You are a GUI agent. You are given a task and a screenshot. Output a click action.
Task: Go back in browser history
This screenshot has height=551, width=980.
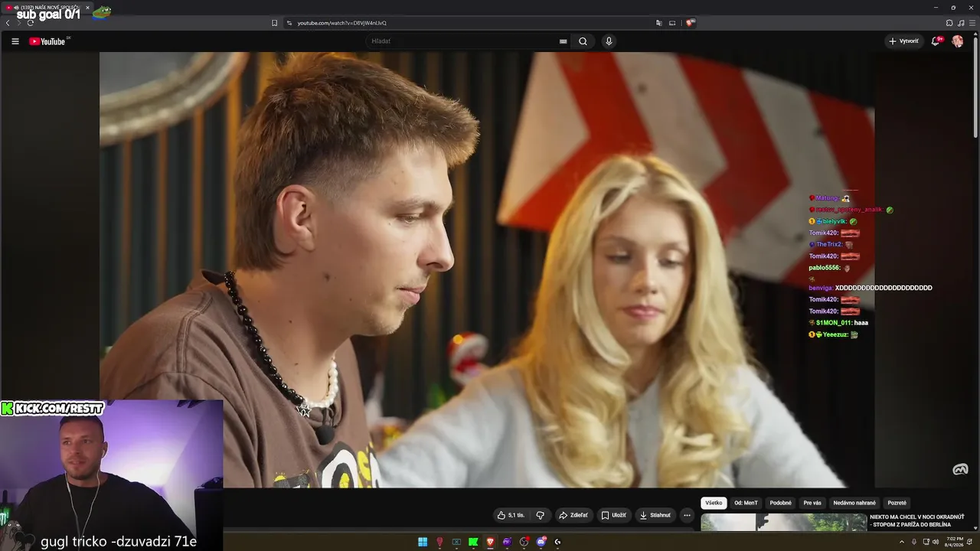tap(8, 23)
